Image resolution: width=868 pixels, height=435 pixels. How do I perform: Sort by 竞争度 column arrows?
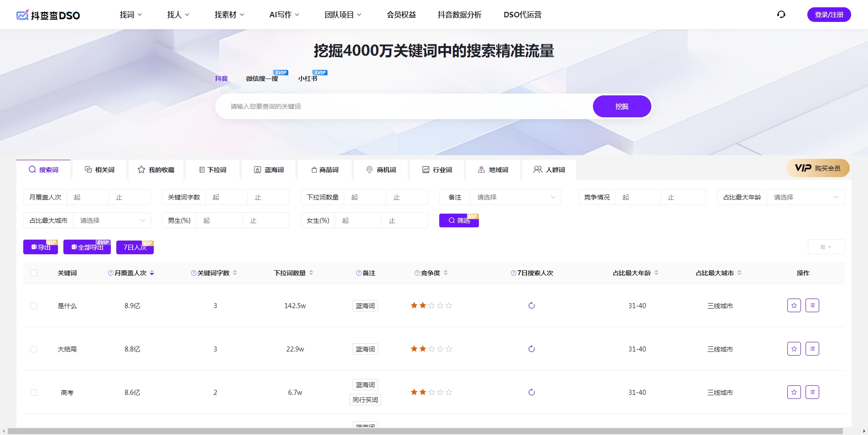click(446, 273)
